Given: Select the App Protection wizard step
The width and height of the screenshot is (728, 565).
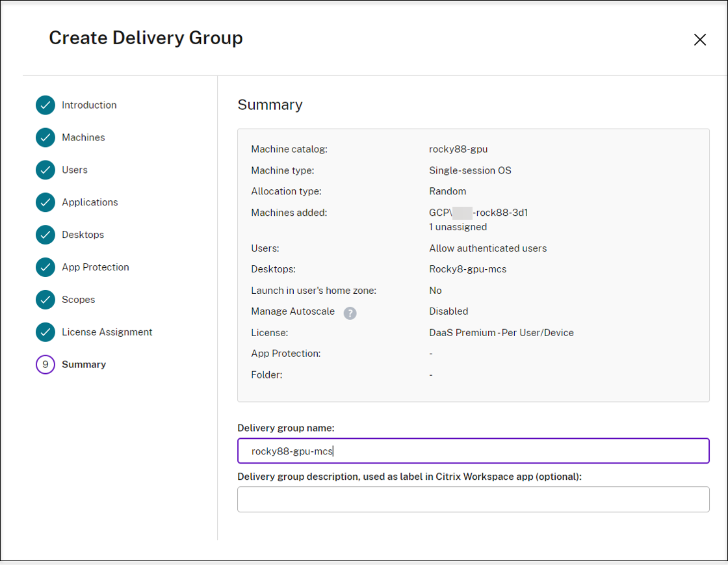Looking at the screenshot, I should (x=95, y=267).
